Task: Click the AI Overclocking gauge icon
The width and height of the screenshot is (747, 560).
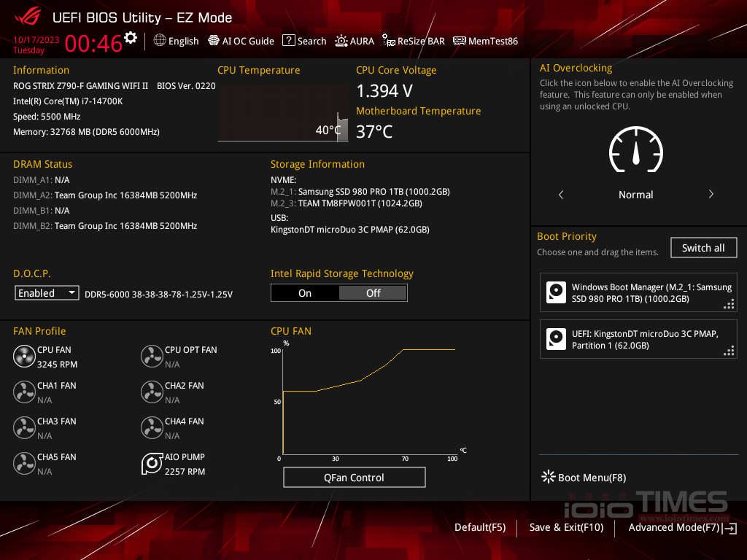Action: click(635, 151)
